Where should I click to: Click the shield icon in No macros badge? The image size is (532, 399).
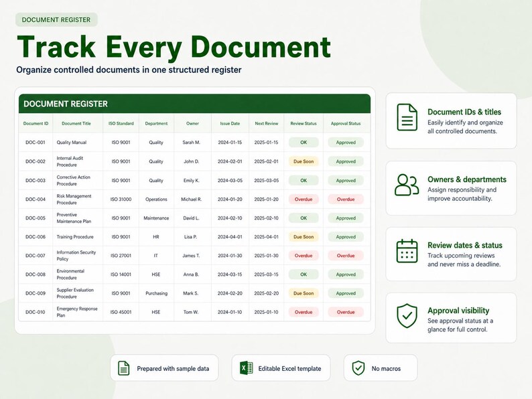click(358, 368)
